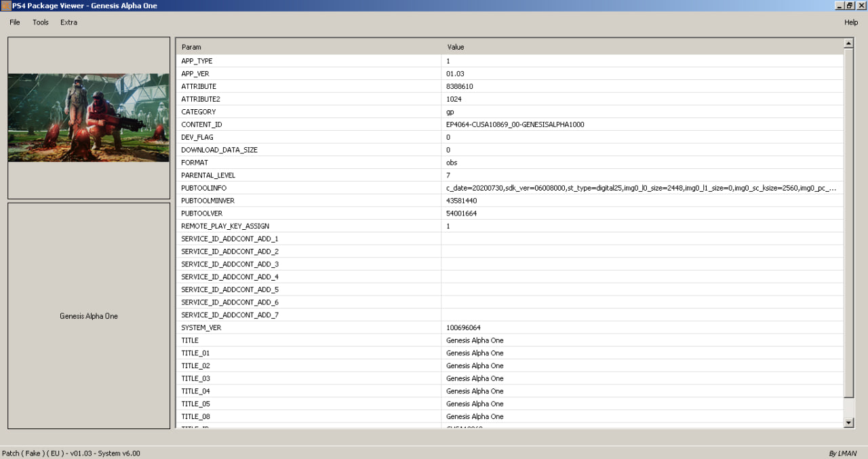868x459 pixels.
Task: Sort by the Param column header
Action: pos(309,47)
